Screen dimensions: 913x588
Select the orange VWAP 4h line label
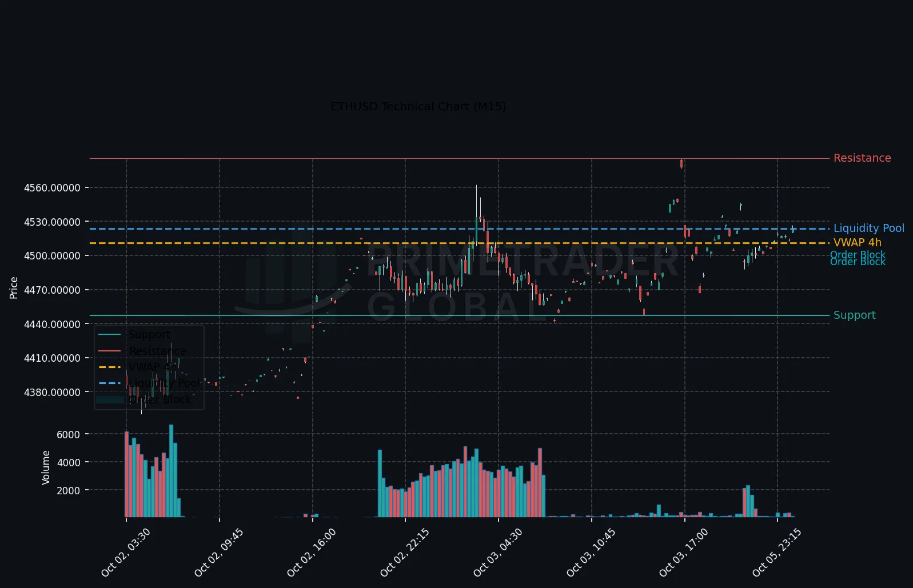pos(858,243)
